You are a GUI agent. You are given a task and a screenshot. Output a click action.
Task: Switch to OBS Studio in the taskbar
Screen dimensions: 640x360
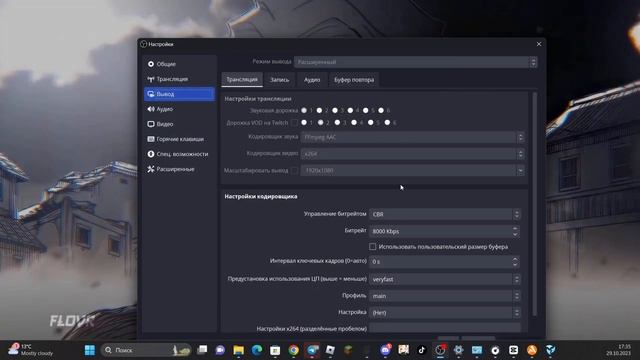tap(440, 350)
